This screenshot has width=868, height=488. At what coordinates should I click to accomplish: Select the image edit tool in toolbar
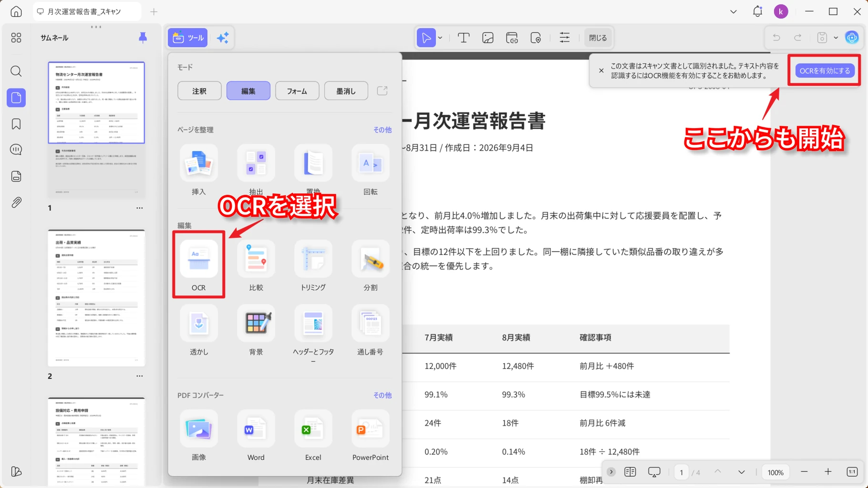click(488, 38)
